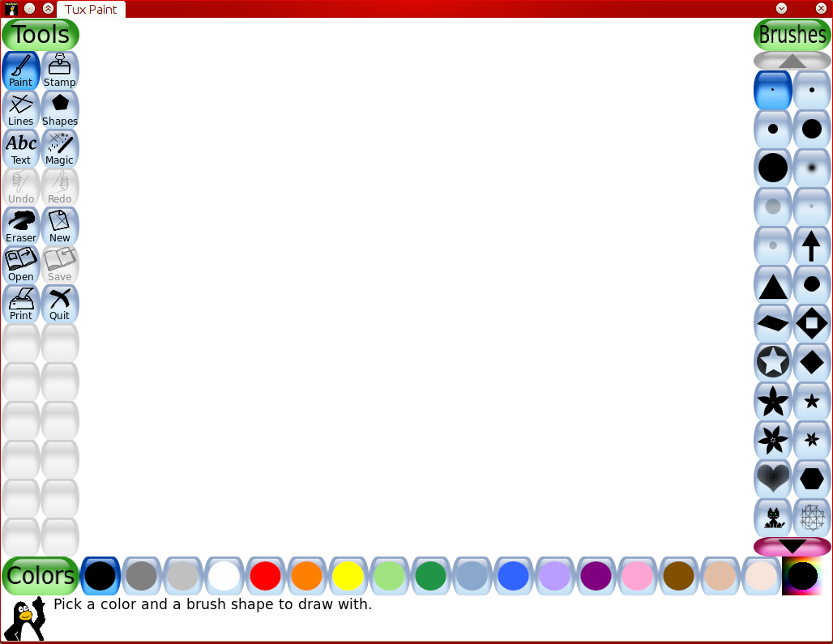
Task: Choose the black color swatch
Action: click(100, 575)
